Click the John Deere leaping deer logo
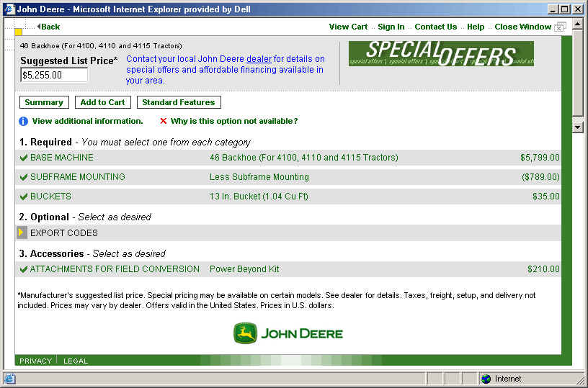The height and width of the screenshot is (388, 588). [245, 333]
